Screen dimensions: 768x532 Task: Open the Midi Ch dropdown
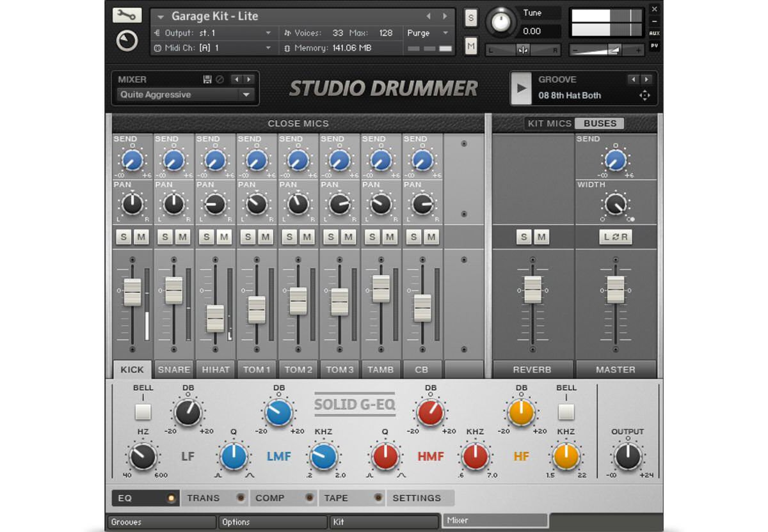click(213, 48)
